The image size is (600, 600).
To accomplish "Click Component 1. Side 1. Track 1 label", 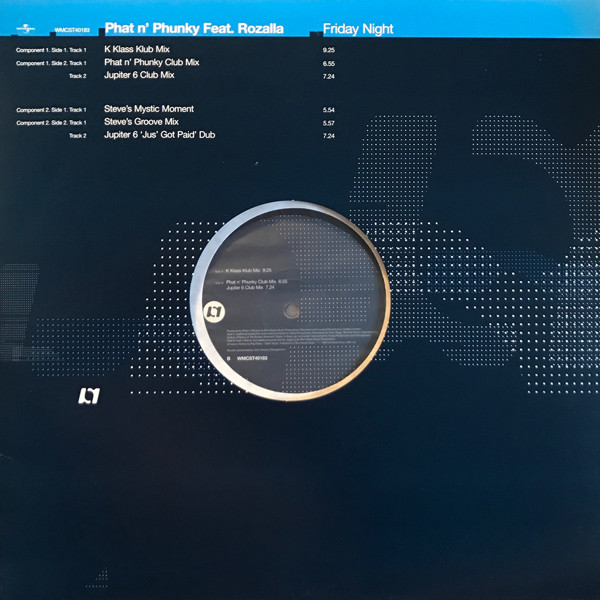I will [54, 48].
